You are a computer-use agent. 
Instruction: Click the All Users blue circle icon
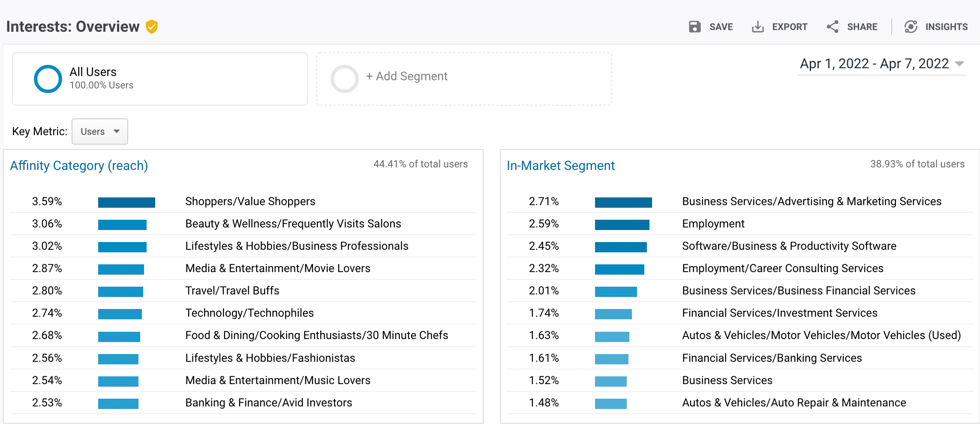tap(48, 79)
